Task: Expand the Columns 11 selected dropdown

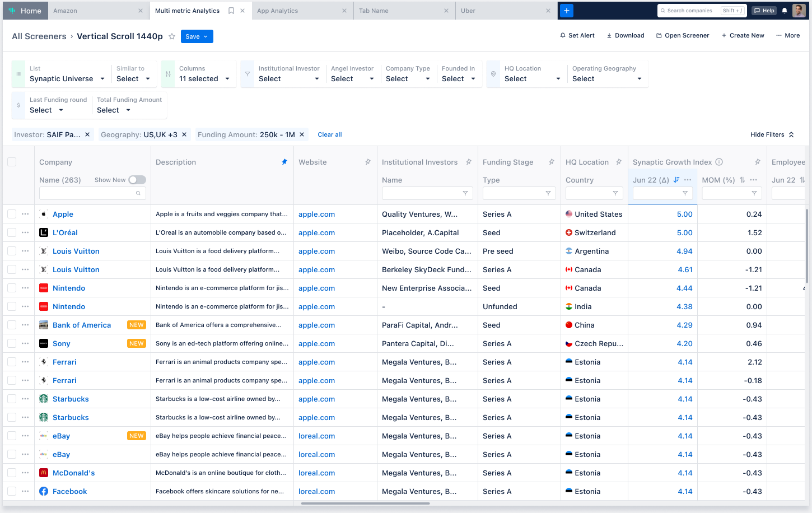Action: click(x=204, y=79)
